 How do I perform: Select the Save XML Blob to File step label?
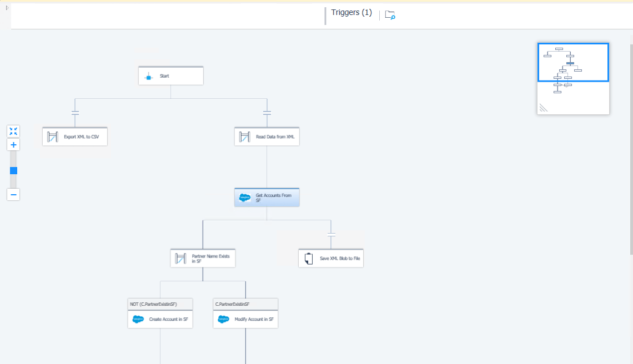pos(340,258)
